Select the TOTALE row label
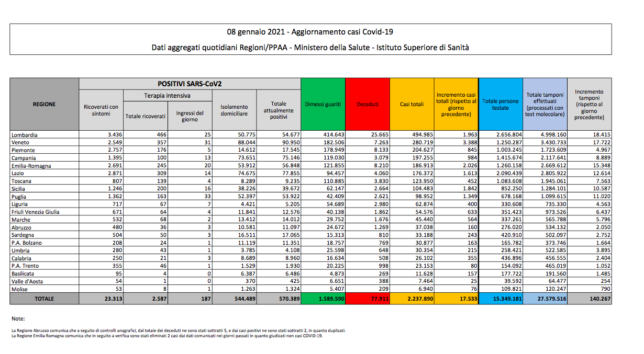644x354 pixels. click(x=44, y=299)
